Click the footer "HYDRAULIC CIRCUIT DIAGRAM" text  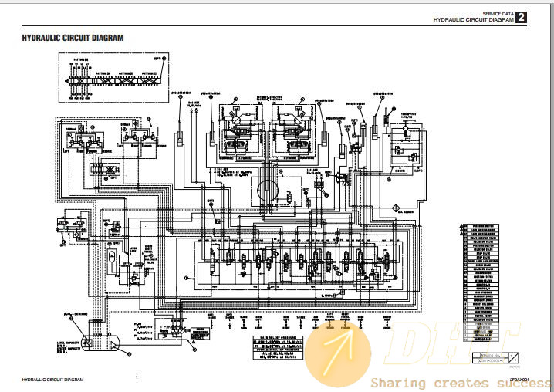pyautogui.click(x=52, y=380)
